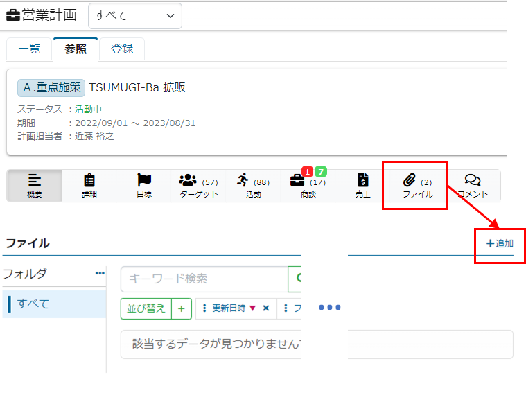This screenshot has height=420, width=526.
Task: Switch to the 登録 tab
Action: (x=122, y=49)
